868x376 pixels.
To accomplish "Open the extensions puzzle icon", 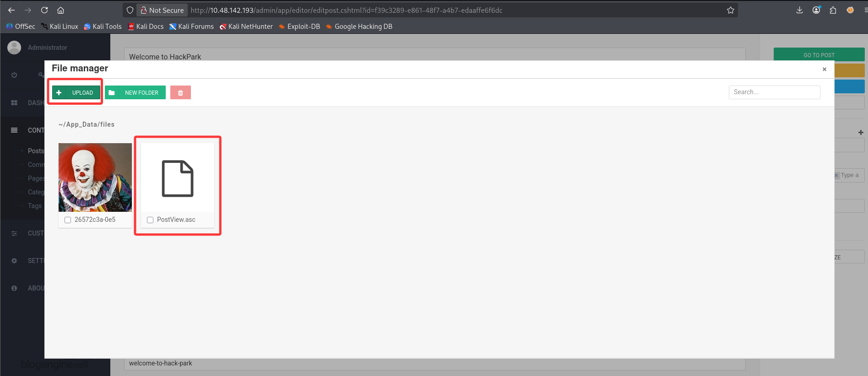I will pos(833,10).
